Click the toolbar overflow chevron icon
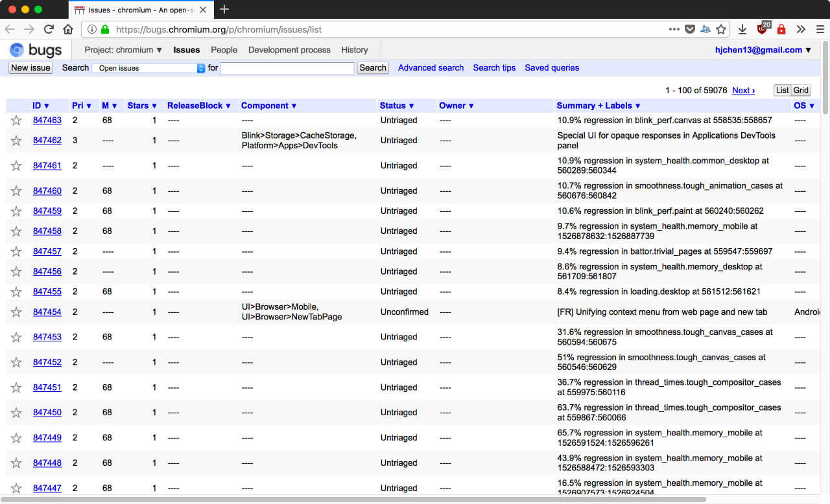The image size is (830, 504). (800, 29)
